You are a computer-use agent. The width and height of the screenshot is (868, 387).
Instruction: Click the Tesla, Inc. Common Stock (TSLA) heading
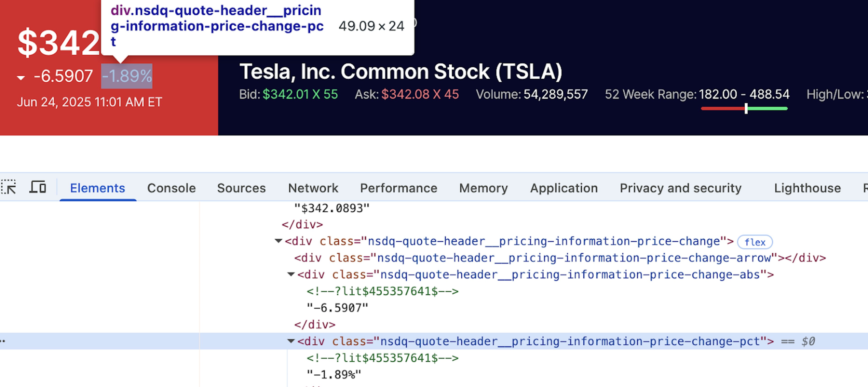[401, 71]
